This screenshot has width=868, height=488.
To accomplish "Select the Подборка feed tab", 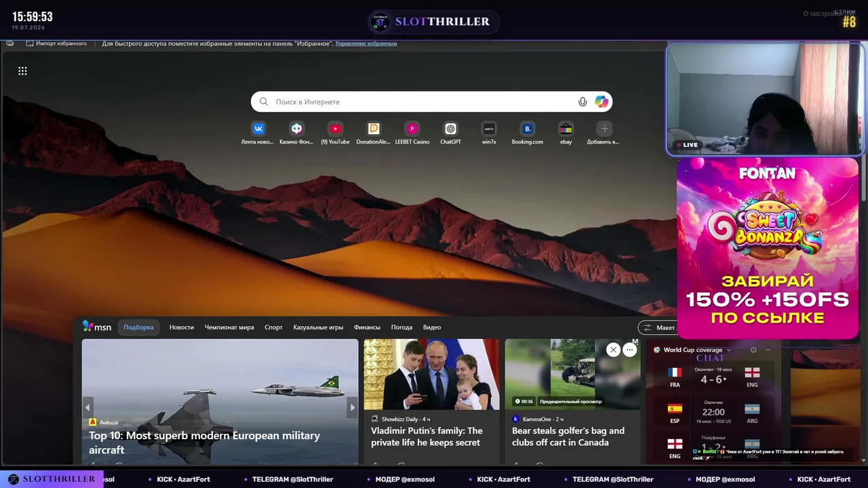I will [139, 327].
